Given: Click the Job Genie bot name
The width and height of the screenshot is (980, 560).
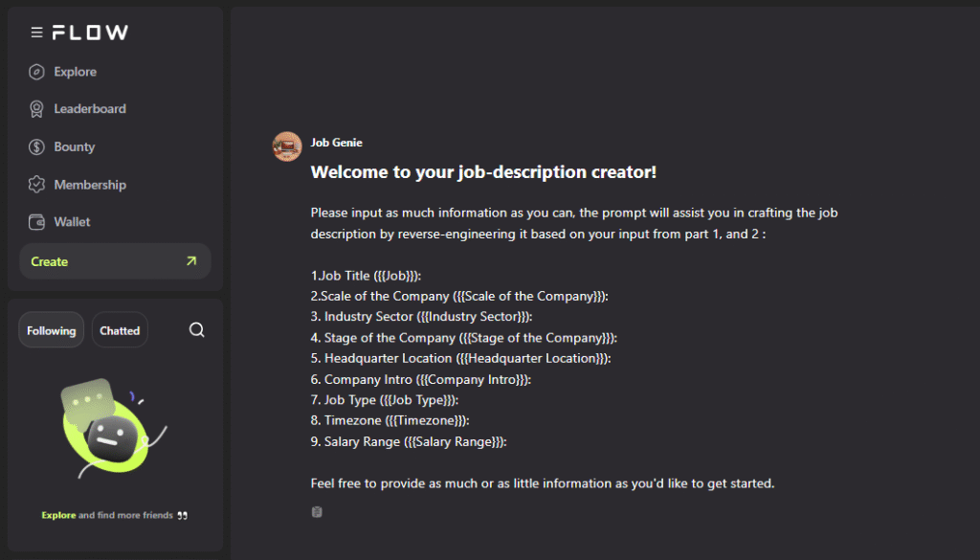Looking at the screenshot, I should (x=337, y=143).
